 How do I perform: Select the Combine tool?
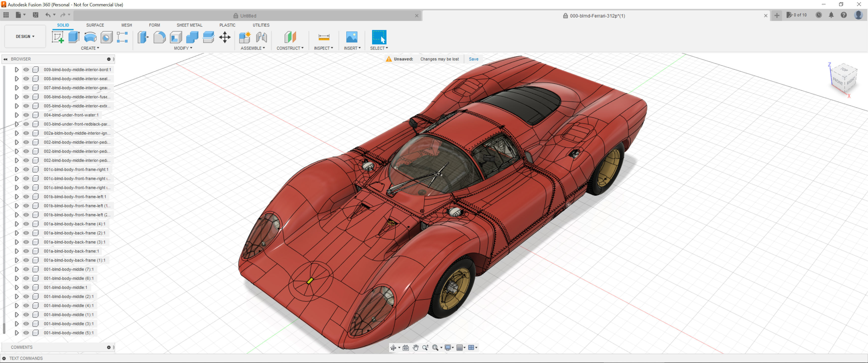[x=192, y=37]
